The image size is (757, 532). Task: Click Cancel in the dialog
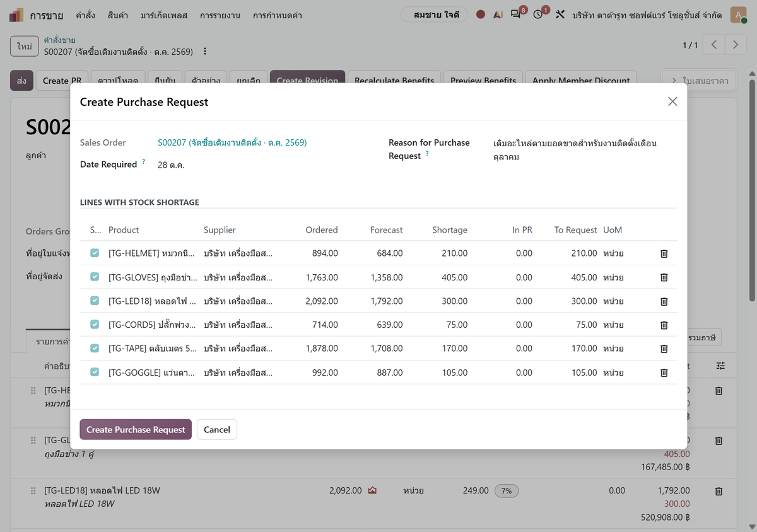click(x=217, y=429)
